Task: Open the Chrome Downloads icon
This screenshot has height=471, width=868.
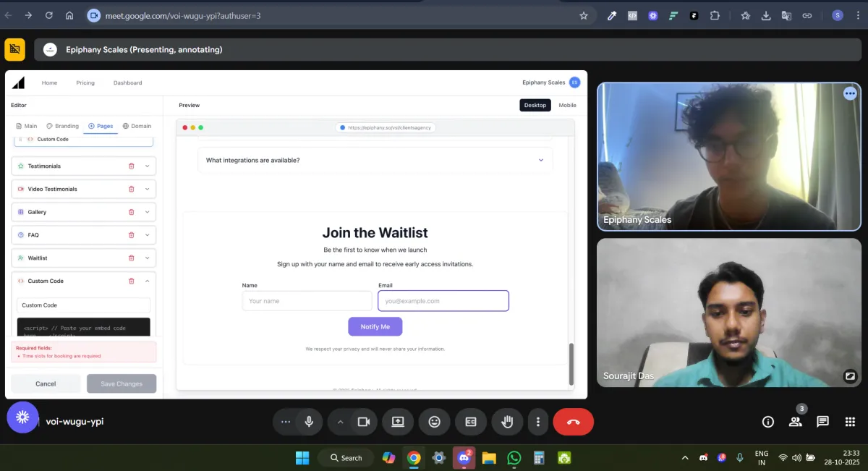Action: point(766,15)
